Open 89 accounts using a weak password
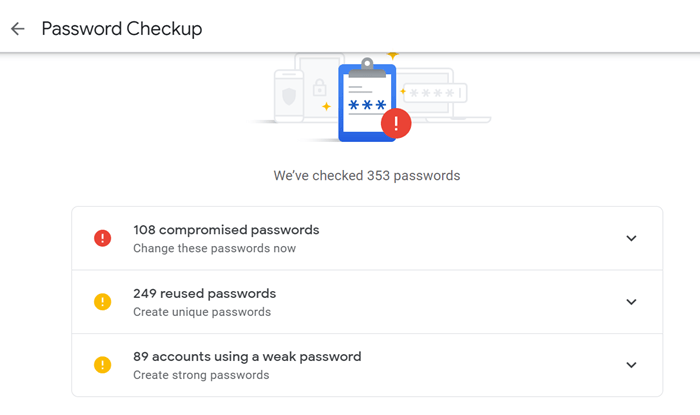The height and width of the screenshot is (415, 700). [367, 365]
